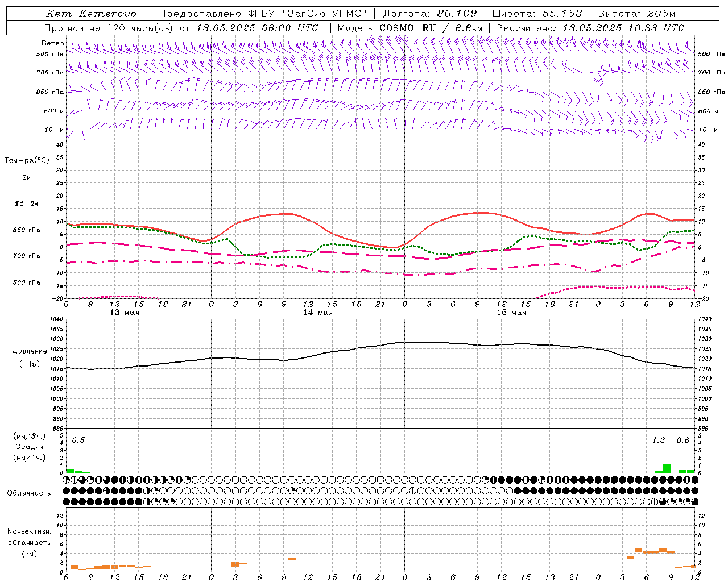Screen dimensions: 728x582
Task: Click the 13 мая date label
Action: (x=125, y=313)
